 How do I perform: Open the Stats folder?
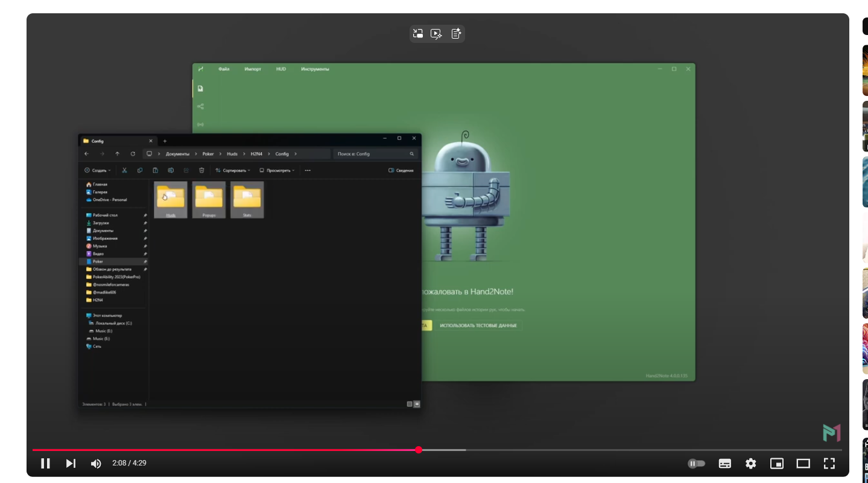247,199
